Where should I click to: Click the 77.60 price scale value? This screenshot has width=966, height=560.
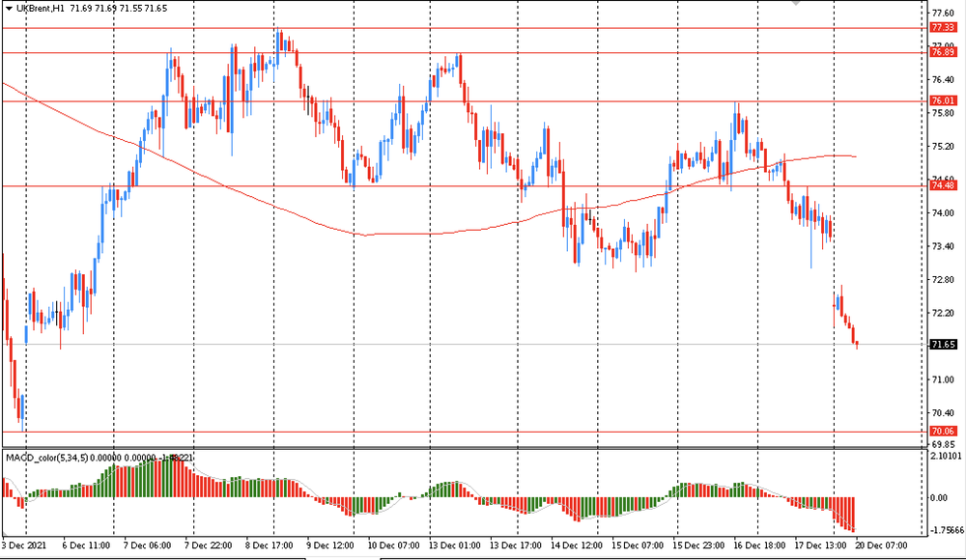click(943, 13)
